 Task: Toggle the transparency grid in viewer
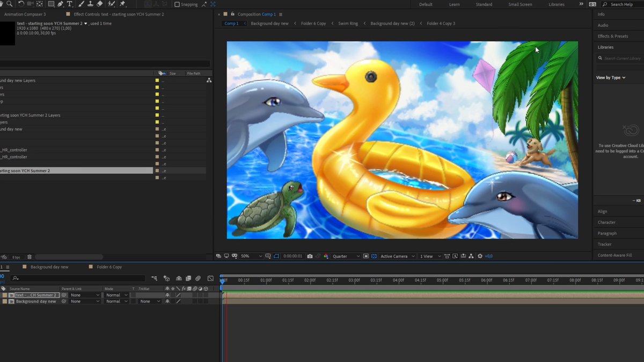click(x=374, y=256)
